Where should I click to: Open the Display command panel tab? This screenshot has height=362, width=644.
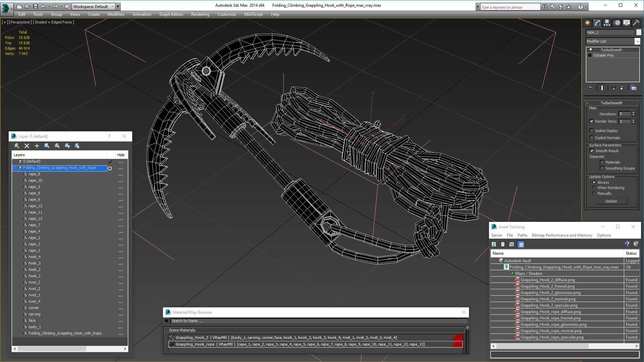click(x=627, y=23)
